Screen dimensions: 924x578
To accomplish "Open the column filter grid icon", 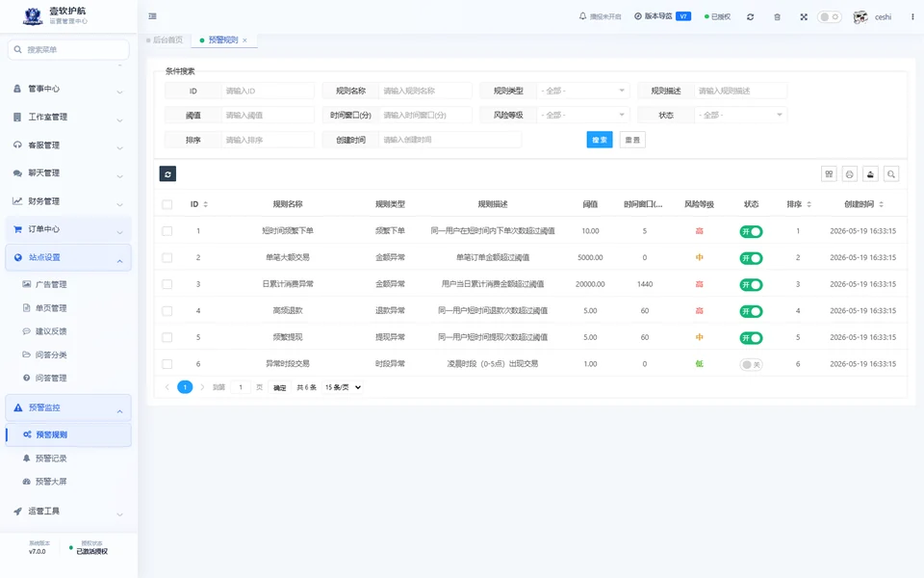I will (x=829, y=174).
